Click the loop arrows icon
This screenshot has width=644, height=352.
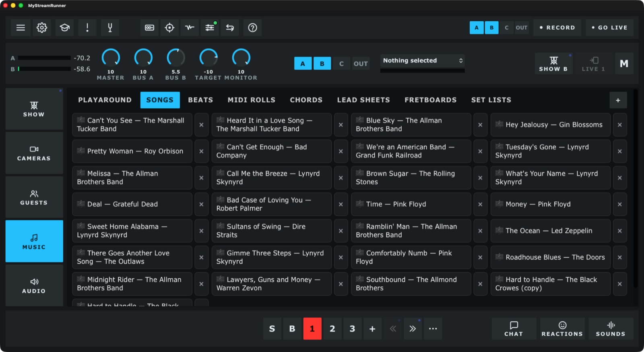[x=230, y=28]
